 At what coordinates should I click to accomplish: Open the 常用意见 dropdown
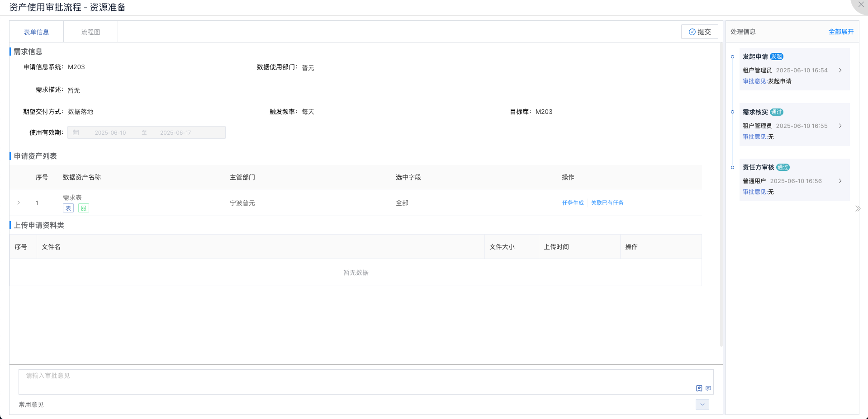[x=702, y=405]
